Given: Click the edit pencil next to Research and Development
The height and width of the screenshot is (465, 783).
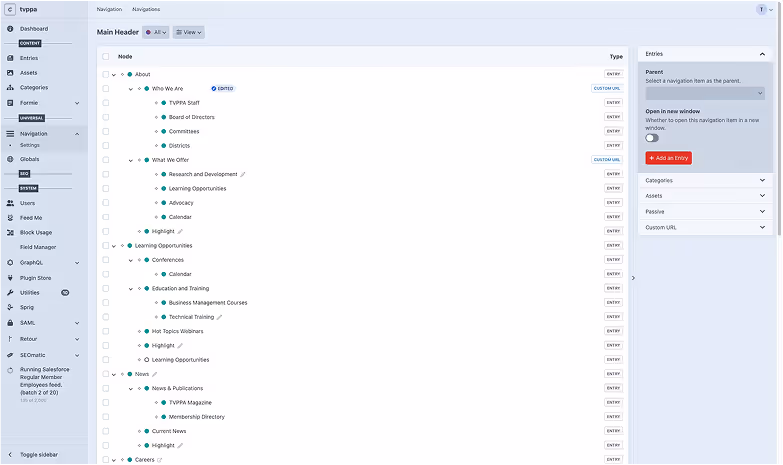Looking at the screenshot, I should (x=243, y=174).
